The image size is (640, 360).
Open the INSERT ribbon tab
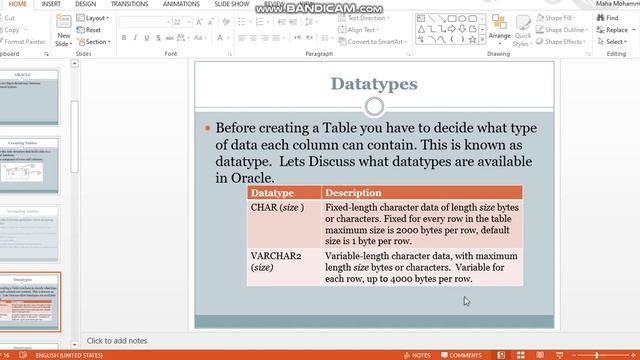(51, 4)
